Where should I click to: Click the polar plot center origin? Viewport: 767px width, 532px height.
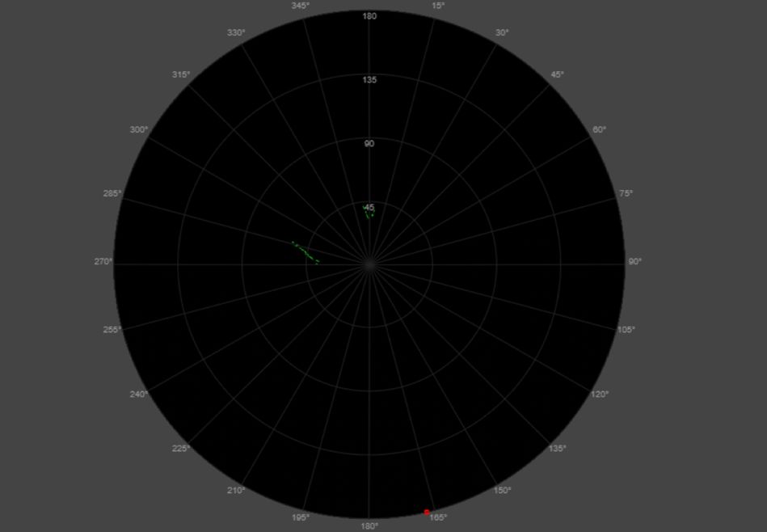pyautogui.click(x=369, y=264)
